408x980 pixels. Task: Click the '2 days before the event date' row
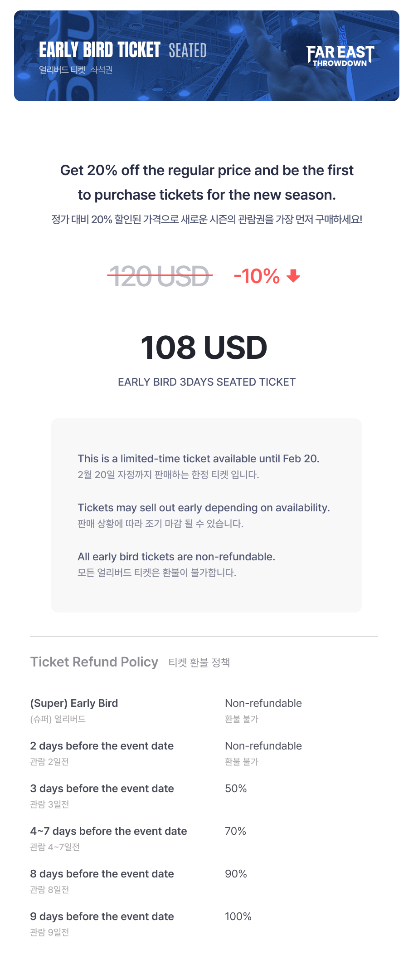click(x=102, y=746)
